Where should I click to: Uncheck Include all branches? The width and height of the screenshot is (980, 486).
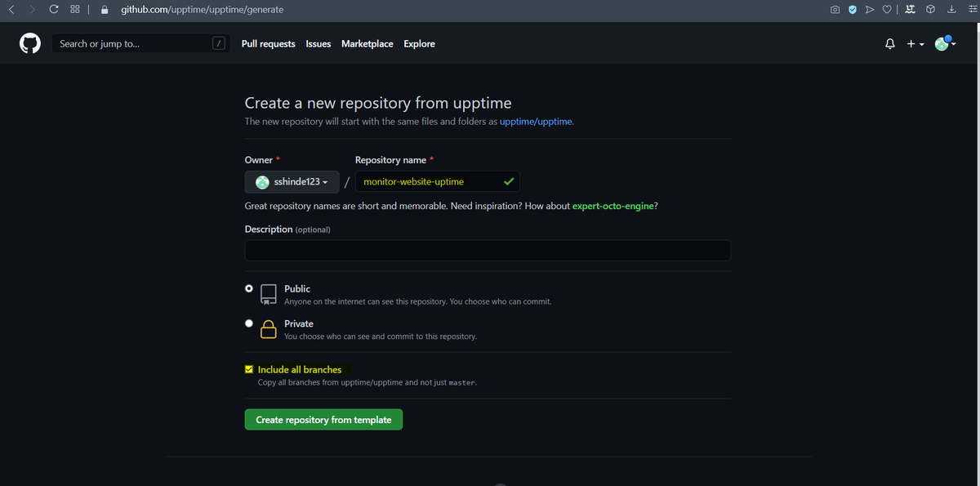point(249,369)
